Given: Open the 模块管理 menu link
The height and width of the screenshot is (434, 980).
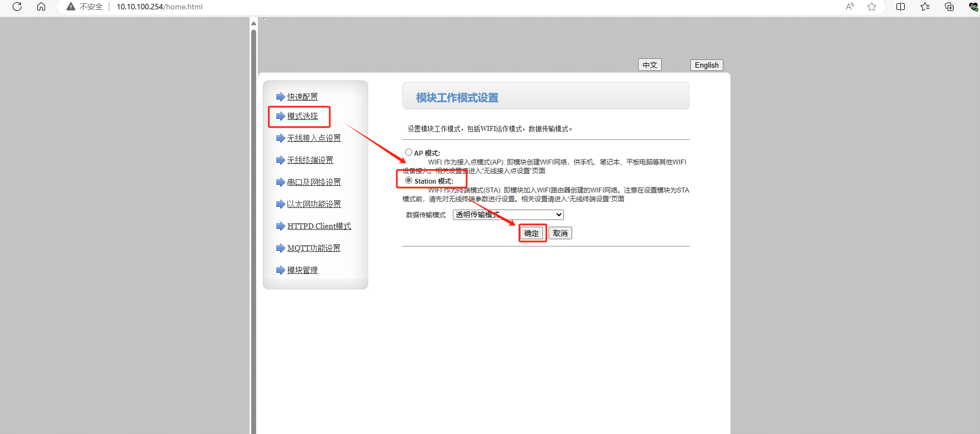Looking at the screenshot, I should click(x=302, y=270).
